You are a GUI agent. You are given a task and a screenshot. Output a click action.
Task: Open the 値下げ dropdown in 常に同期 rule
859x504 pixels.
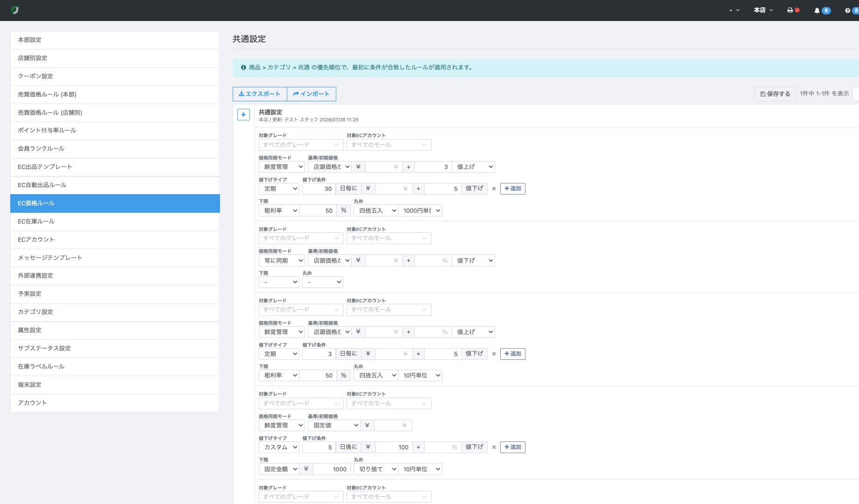473,261
